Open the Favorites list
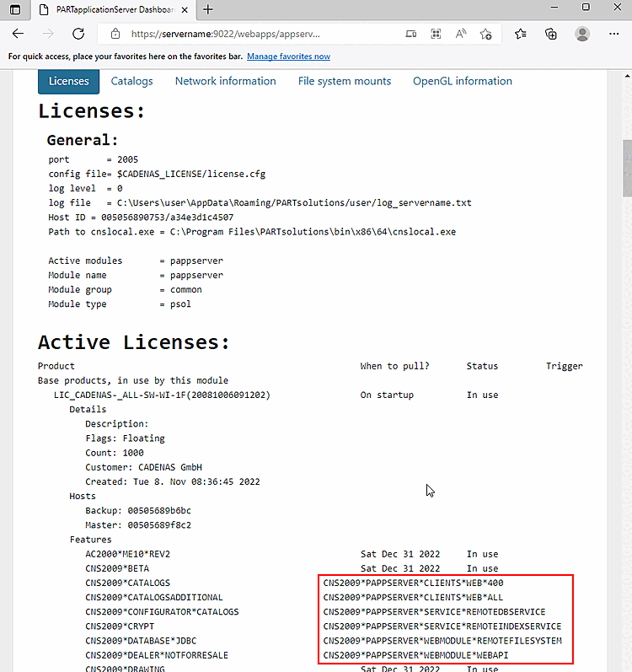This screenshot has height=672, width=632. coord(521,34)
